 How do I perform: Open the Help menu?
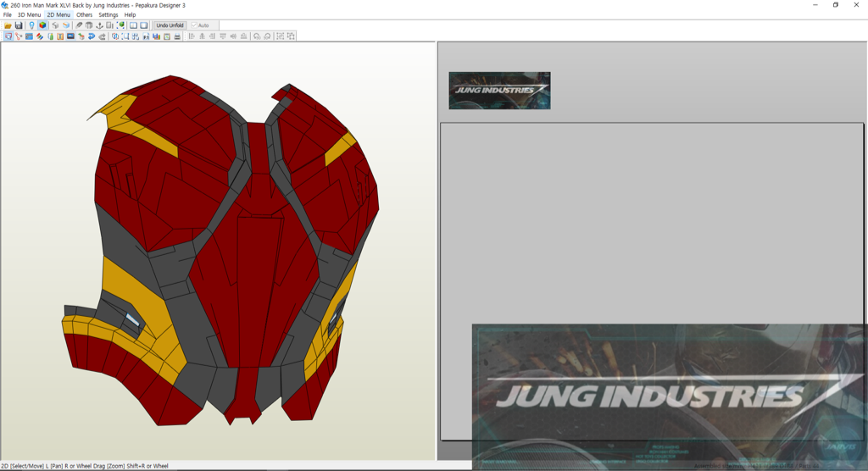point(130,15)
